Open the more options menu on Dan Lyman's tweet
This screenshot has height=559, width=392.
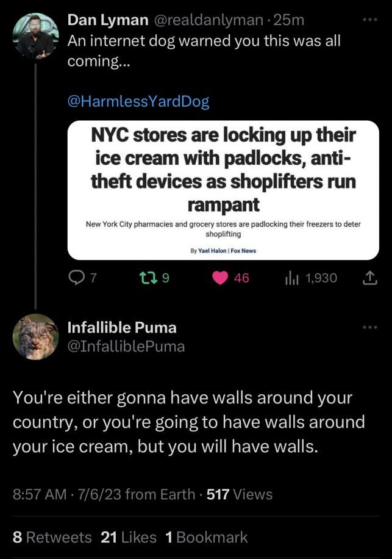(370, 20)
